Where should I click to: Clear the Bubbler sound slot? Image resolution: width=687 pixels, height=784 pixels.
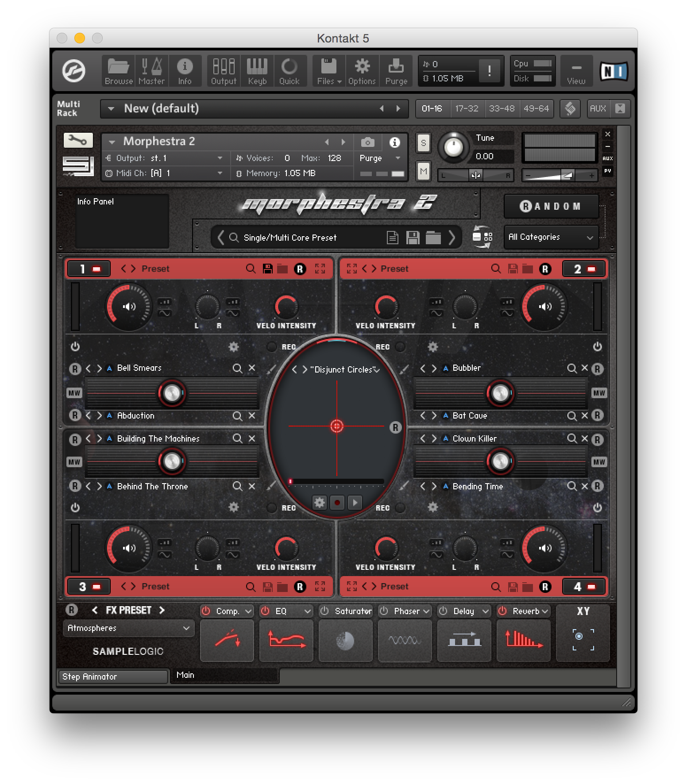point(585,368)
